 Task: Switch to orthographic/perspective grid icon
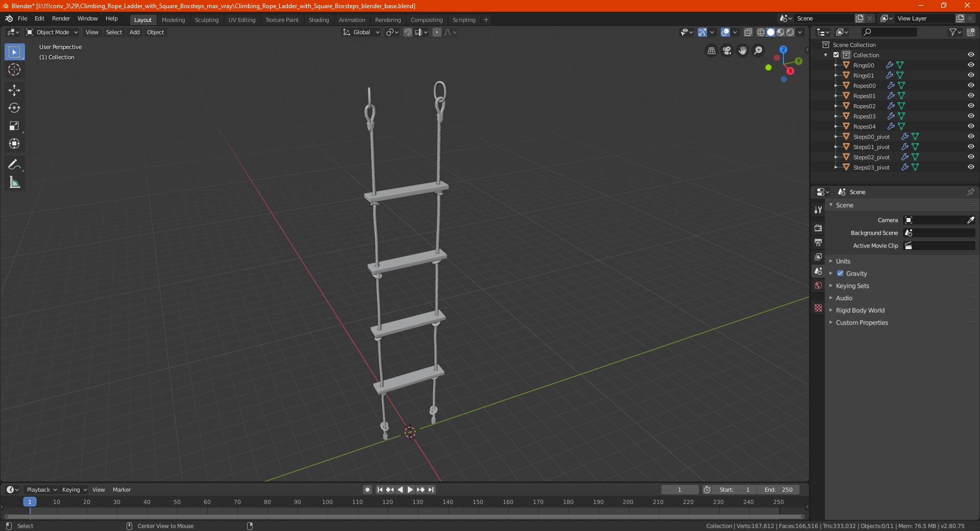pyautogui.click(x=711, y=51)
